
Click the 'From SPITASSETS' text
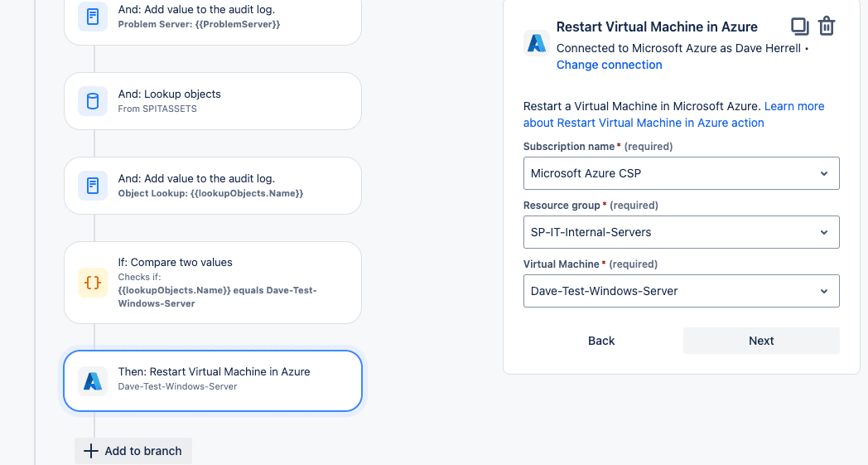pos(157,109)
